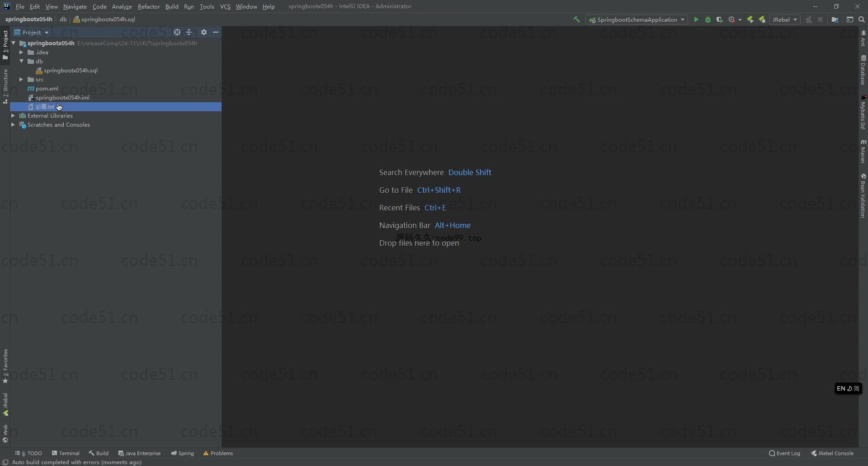Toggle the Maven tool window tab
Viewport: 868px width, 466px height.
coord(863,151)
